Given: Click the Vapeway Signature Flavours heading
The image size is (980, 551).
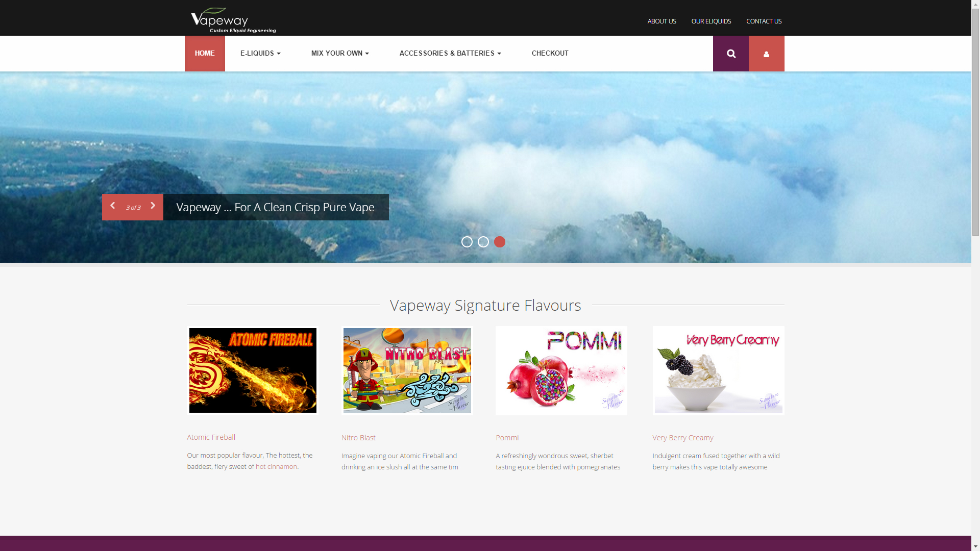Looking at the screenshot, I should click(x=485, y=305).
